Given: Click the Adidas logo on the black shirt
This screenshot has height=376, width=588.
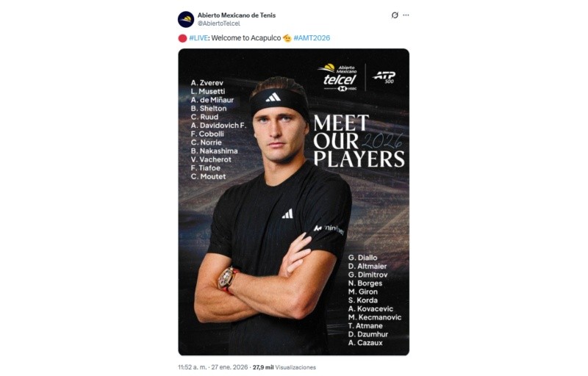Looking at the screenshot, I should click(287, 214).
